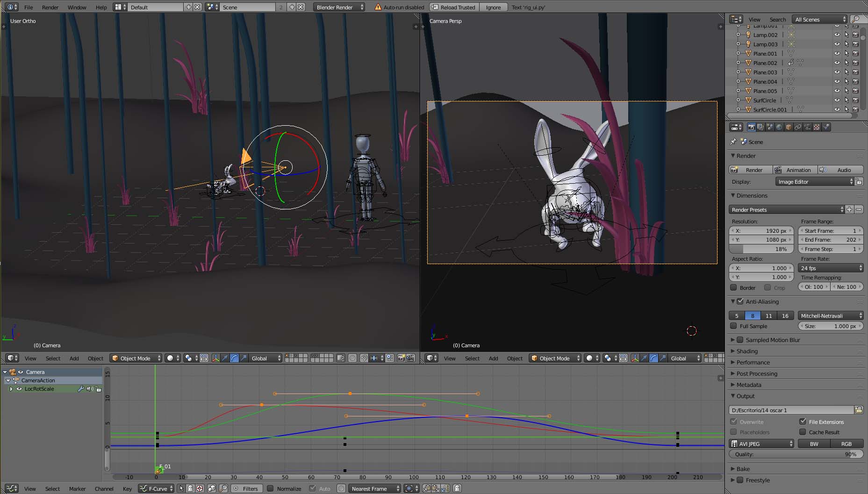Open the Marker menu in graph editor
Image resolution: width=868 pixels, height=494 pixels.
pyautogui.click(x=78, y=489)
